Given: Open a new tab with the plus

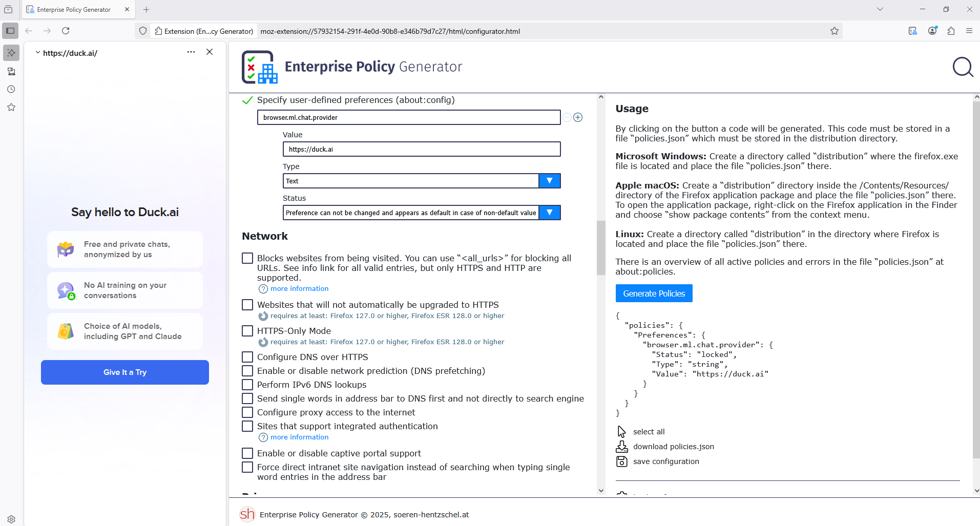Looking at the screenshot, I should pos(147,9).
